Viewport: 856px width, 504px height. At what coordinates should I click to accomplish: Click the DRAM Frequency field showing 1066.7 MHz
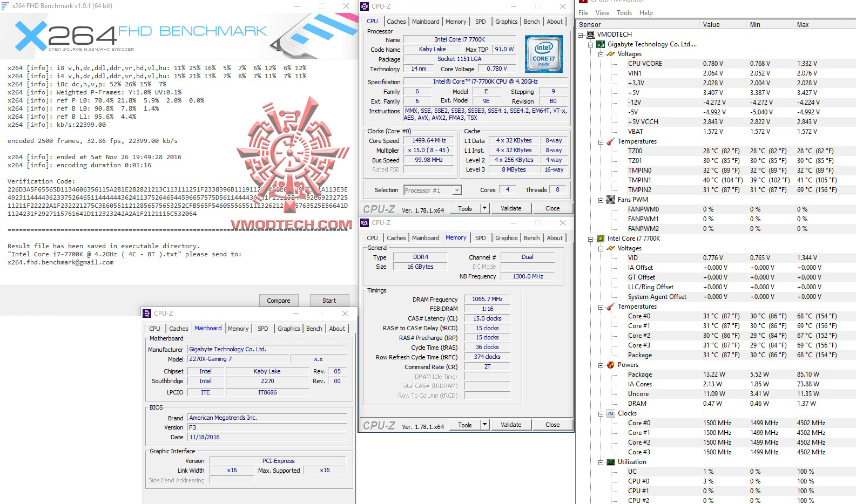(x=487, y=299)
